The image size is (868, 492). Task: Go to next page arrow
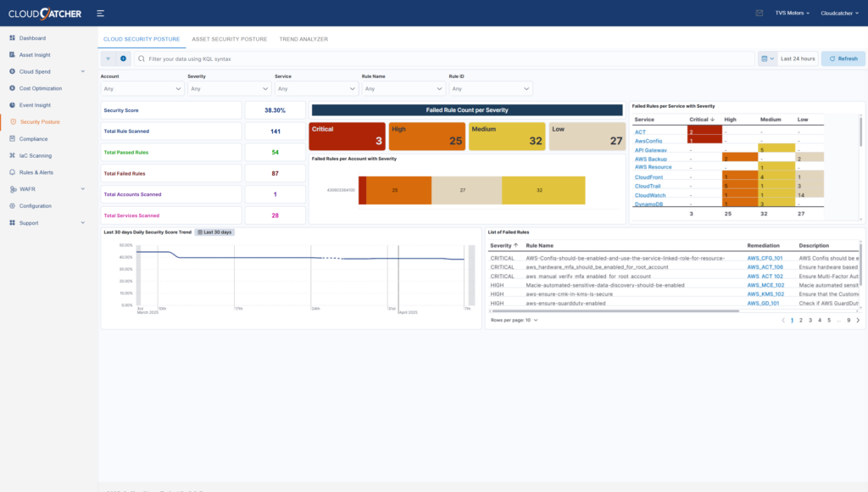point(858,321)
